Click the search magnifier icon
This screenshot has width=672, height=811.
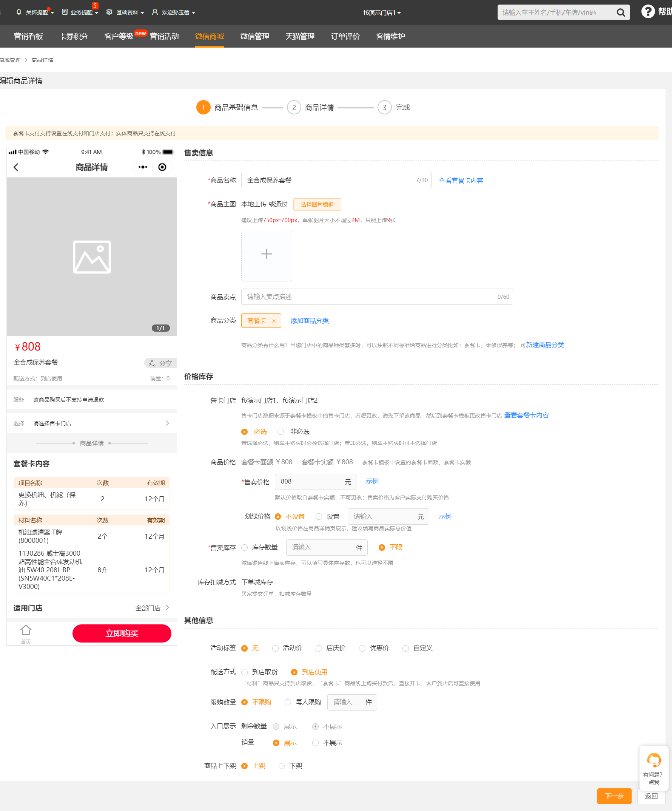point(621,12)
